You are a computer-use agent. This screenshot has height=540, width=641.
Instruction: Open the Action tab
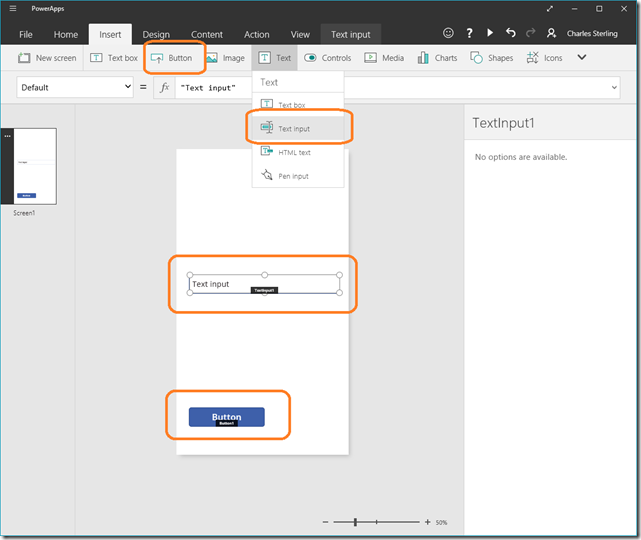[x=256, y=35]
